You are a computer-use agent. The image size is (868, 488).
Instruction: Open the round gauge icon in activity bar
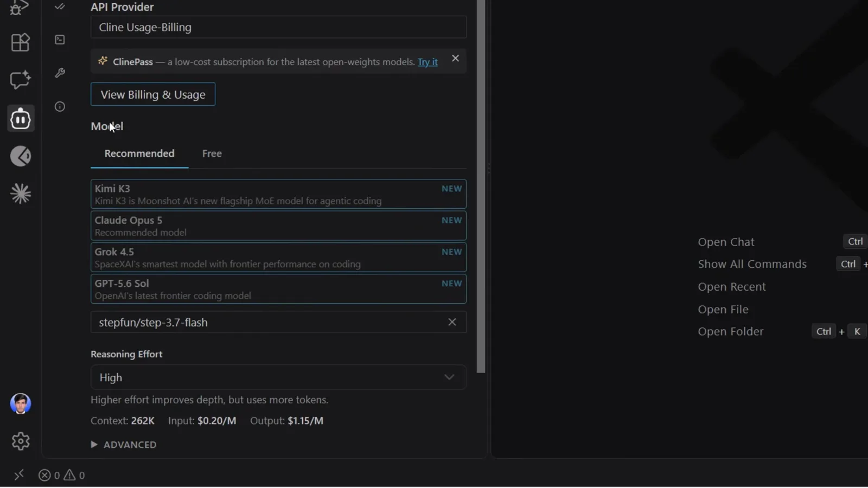point(21,156)
